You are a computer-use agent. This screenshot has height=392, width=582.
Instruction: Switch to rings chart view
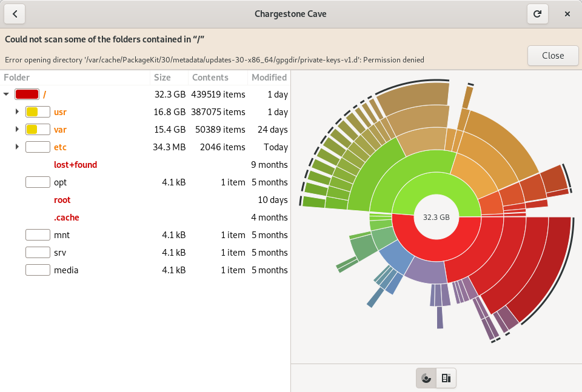tap(426, 378)
